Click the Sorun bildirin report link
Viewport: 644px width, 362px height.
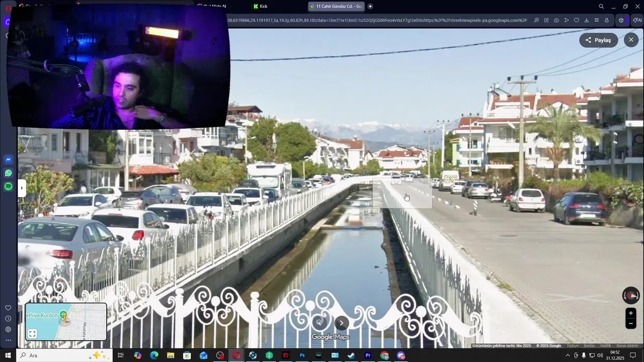(627, 345)
